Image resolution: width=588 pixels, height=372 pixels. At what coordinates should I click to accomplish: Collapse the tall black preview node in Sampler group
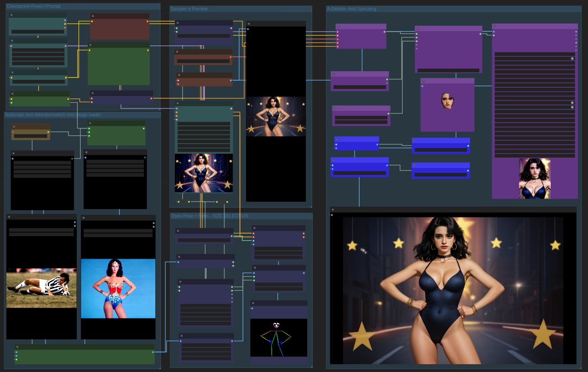(x=249, y=24)
